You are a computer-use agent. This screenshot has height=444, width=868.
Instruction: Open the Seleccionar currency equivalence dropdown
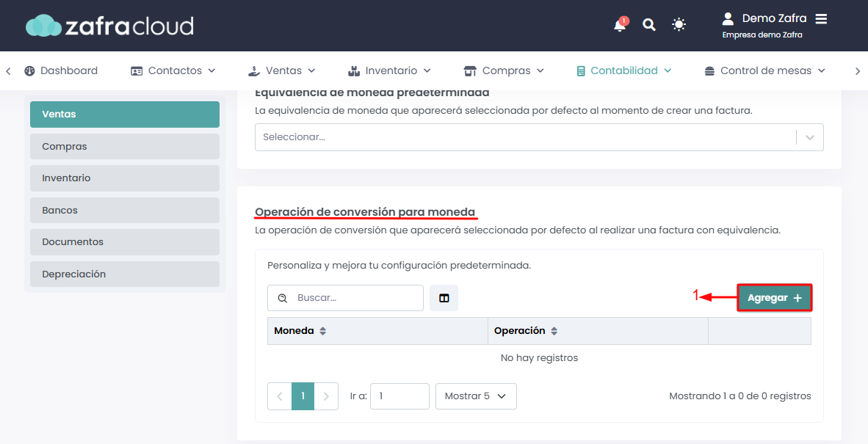[x=539, y=137]
